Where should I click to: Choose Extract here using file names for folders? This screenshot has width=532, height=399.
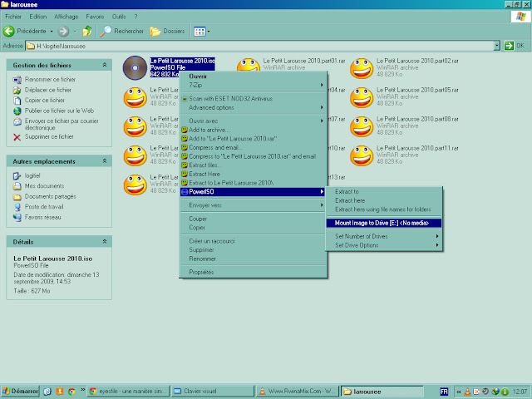tap(384, 209)
